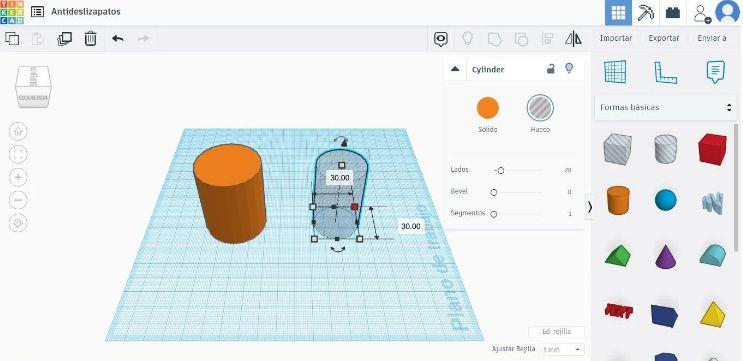
Task: Pick the striped hole box shape
Action: coord(617,149)
